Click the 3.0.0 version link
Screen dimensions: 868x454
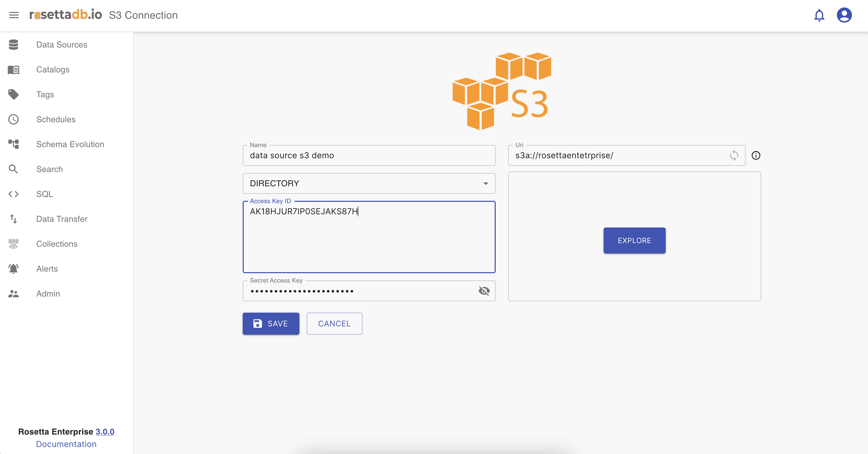(x=105, y=432)
